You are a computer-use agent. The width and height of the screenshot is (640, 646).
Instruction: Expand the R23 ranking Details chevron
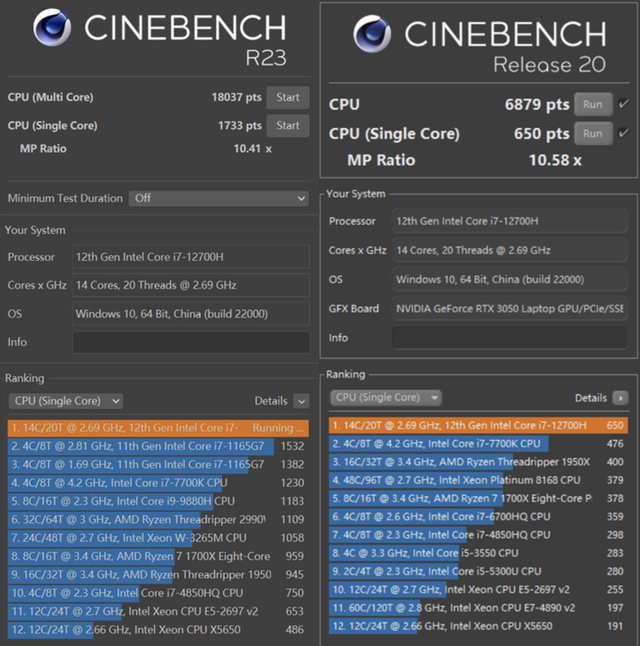[301, 401]
